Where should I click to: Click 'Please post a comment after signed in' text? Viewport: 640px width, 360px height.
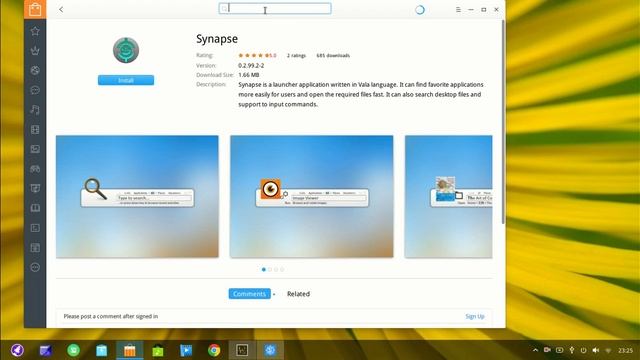coord(111,316)
